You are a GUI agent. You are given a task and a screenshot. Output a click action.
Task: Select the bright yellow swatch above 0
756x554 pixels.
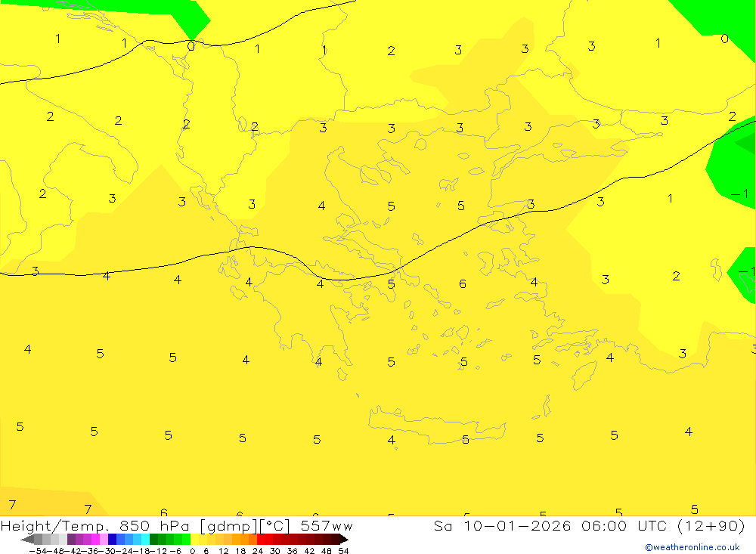pyautogui.click(x=195, y=540)
